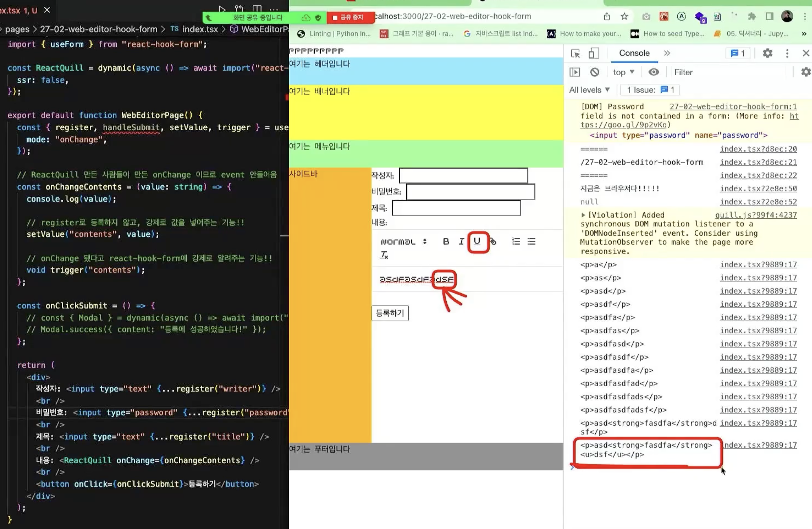Click pages breadcrumb segment
This screenshot has width=812, height=529.
coord(17,29)
